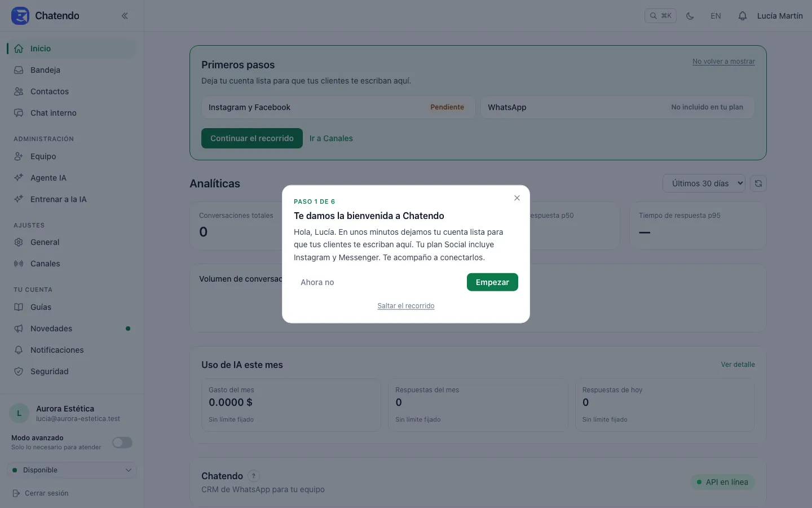Open the notifications bell in header
The height and width of the screenshot is (508, 812).
coord(743,16)
